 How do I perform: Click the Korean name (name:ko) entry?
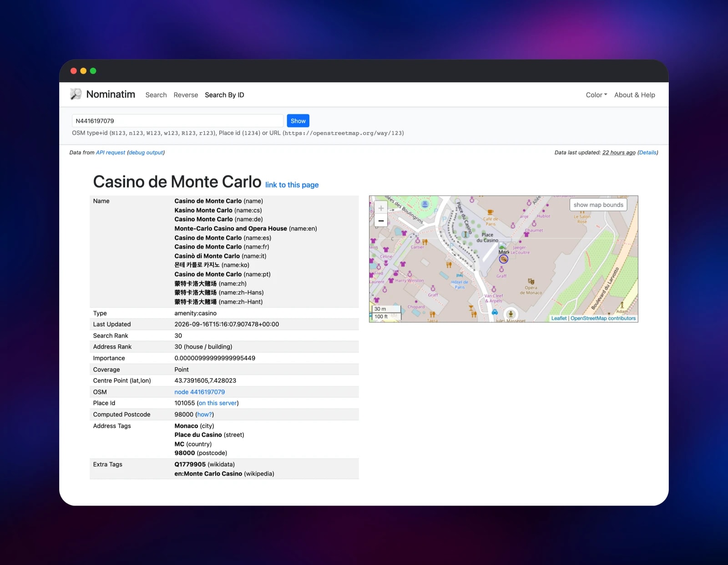(x=212, y=265)
